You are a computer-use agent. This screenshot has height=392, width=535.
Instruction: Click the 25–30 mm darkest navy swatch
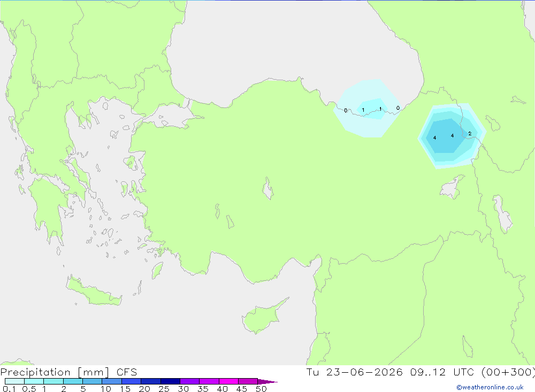[x=170, y=381]
